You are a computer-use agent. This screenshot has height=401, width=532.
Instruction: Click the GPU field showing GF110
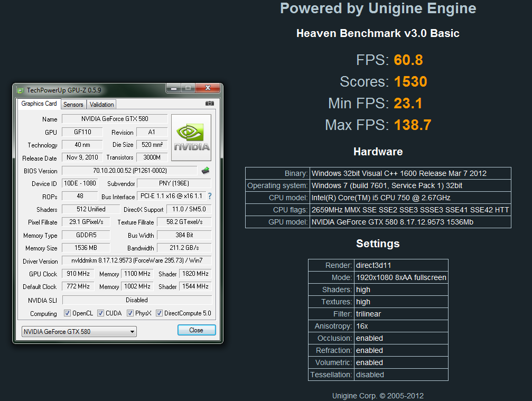tap(82, 132)
